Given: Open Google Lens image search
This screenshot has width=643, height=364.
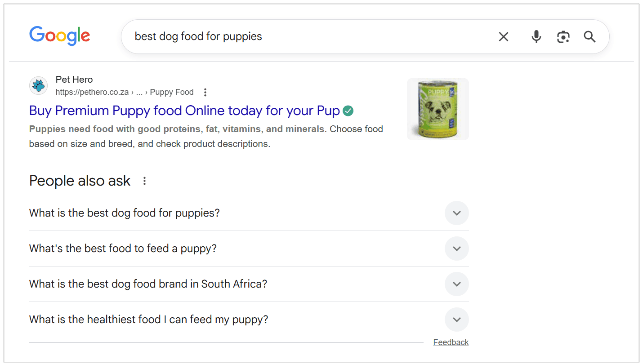Looking at the screenshot, I should click(x=563, y=36).
